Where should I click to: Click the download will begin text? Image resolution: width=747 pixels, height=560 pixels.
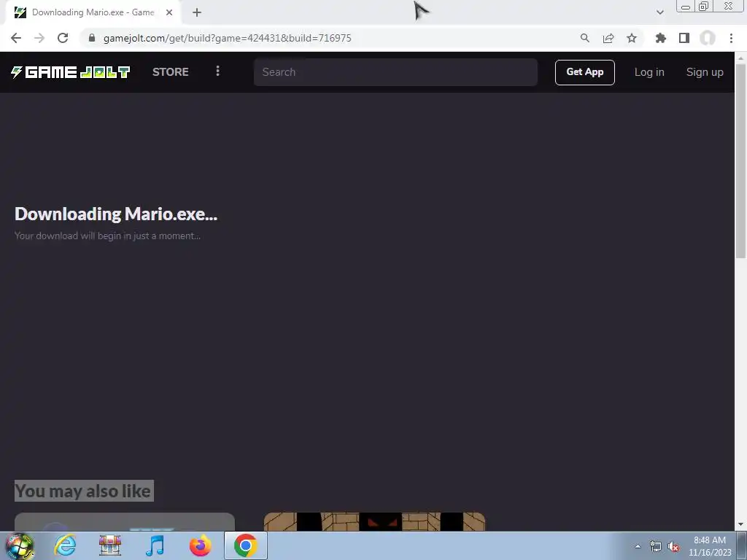tap(108, 236)
